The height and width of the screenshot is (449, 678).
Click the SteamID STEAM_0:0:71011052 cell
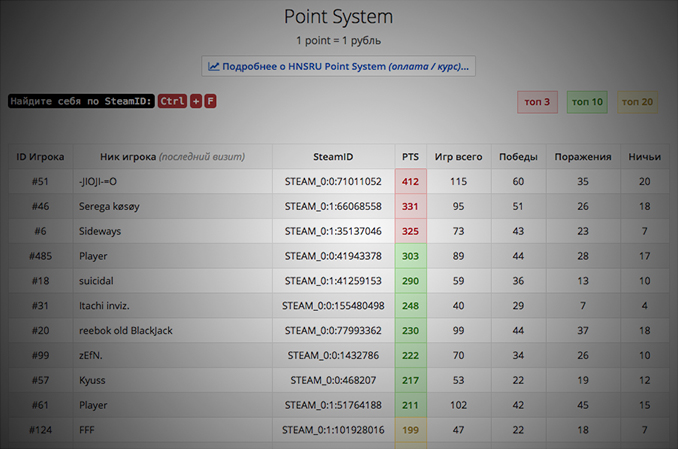click(x=332, y=182)
